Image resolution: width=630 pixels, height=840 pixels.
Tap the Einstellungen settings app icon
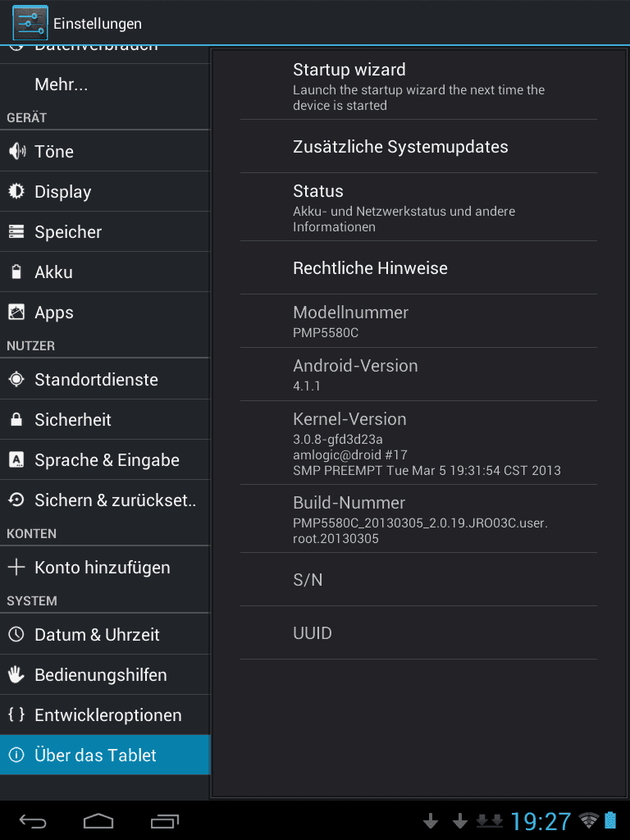coord(30,23)
